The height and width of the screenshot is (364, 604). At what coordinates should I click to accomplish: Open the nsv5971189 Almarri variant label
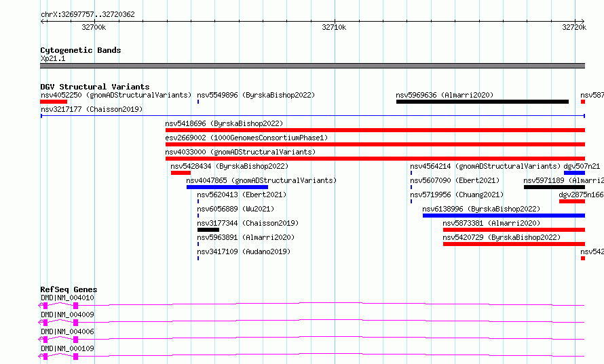[x=563, y=180]
